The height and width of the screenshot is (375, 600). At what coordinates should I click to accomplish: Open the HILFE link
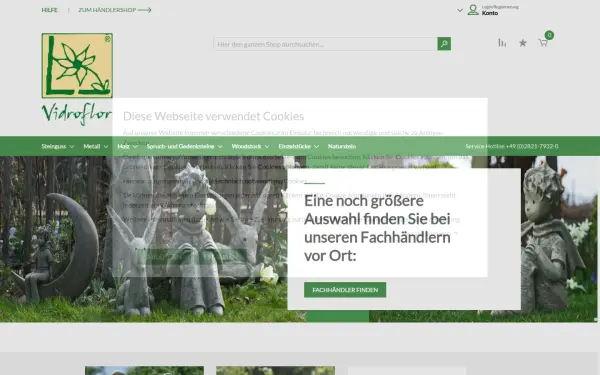(x=49, y=10)
